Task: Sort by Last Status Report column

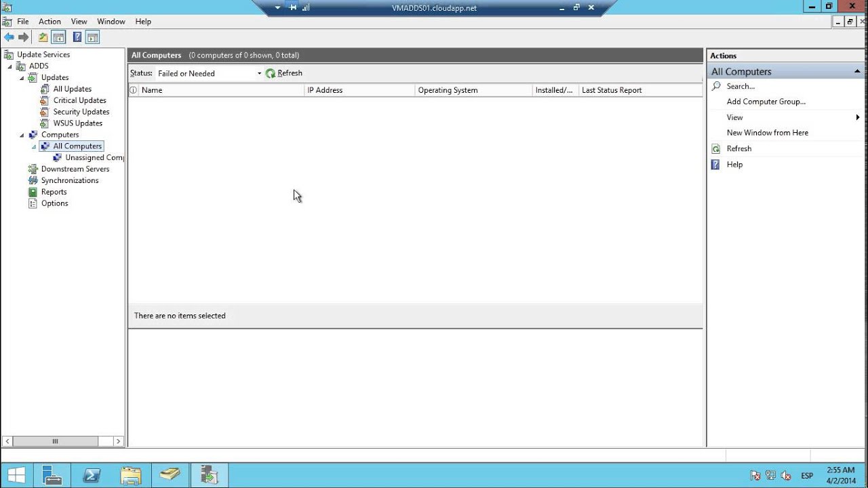Action: click(x=640, y=90)
